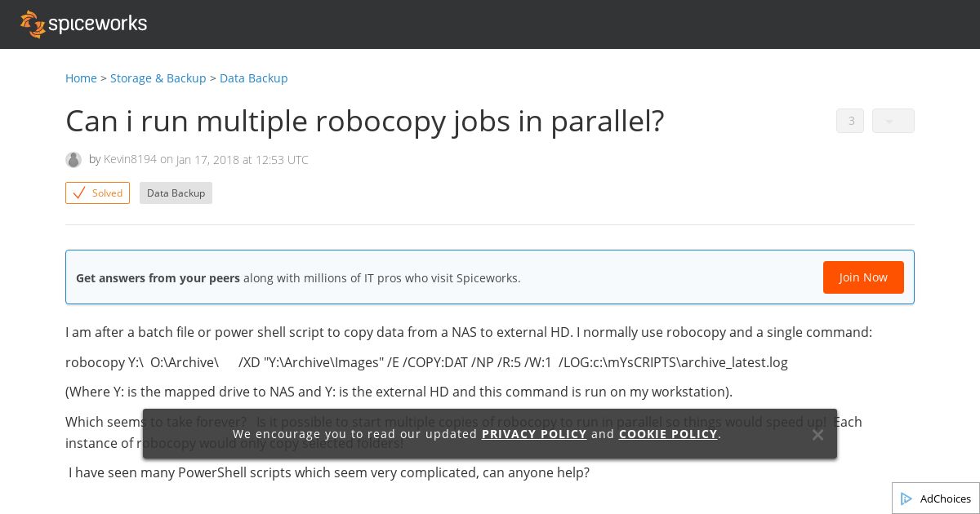The height and width of the screenshot is (514, 980).
Task: Click the Solved status badge
Action: pyautogui.click(x=97, y=193)
